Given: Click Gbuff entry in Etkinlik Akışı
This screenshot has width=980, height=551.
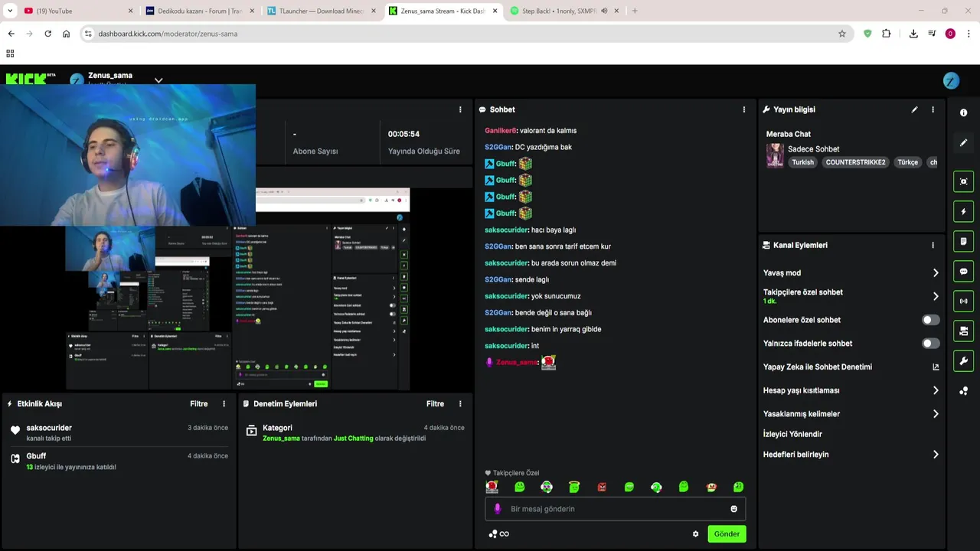Looking at the screenshot, I should (36, 456).
